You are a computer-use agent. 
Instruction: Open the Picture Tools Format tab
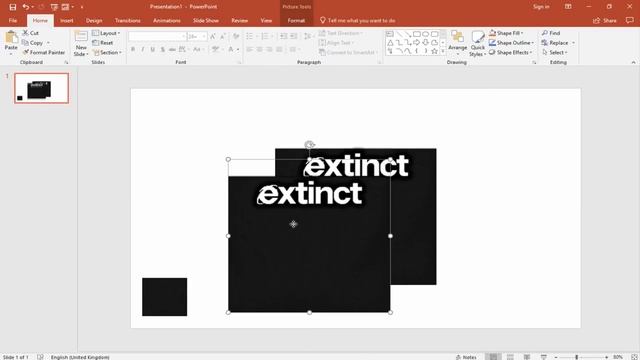[x=296, y=20]
